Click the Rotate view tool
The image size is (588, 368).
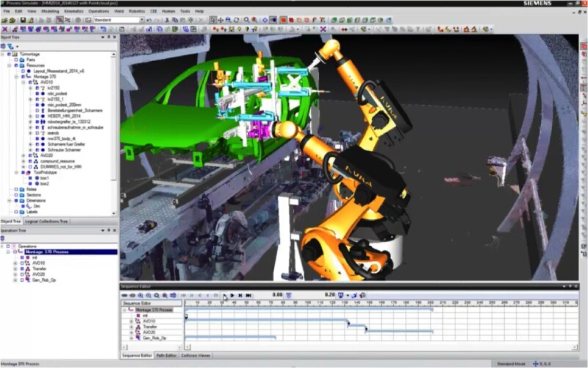click(237, 20)
